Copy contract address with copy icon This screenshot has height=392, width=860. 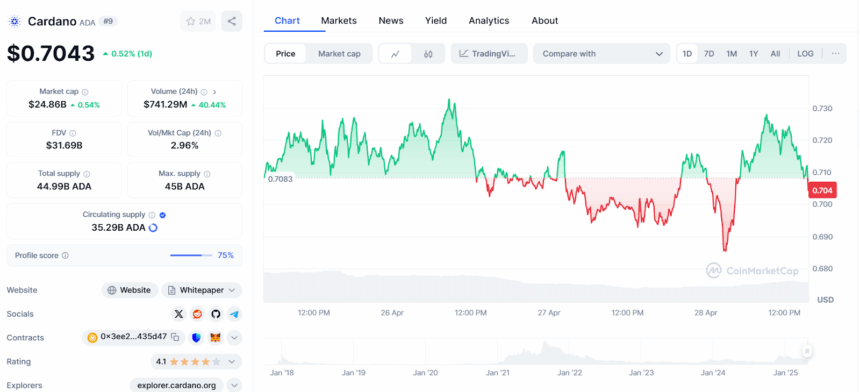click(x=175, y=337)
